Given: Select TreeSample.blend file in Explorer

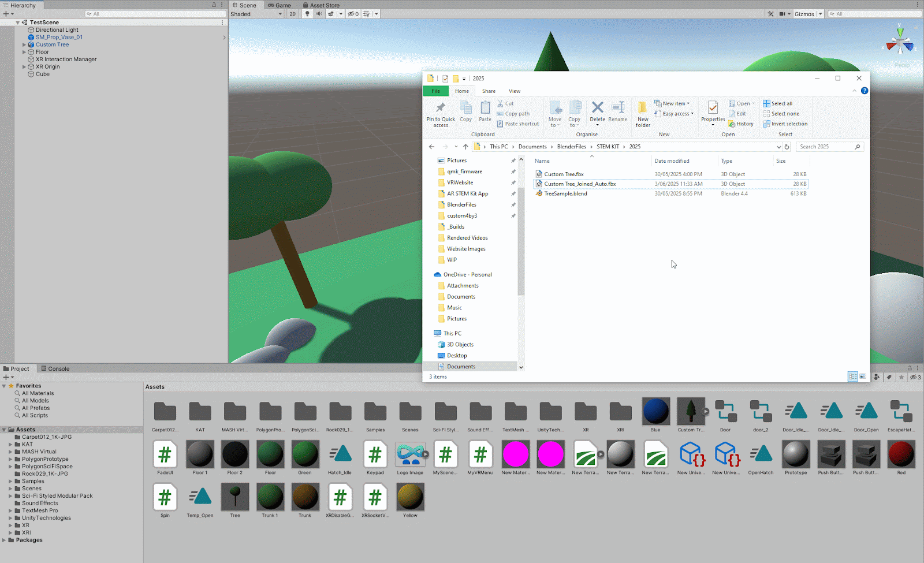Looking at the screenshot, I should click(565, 193).
